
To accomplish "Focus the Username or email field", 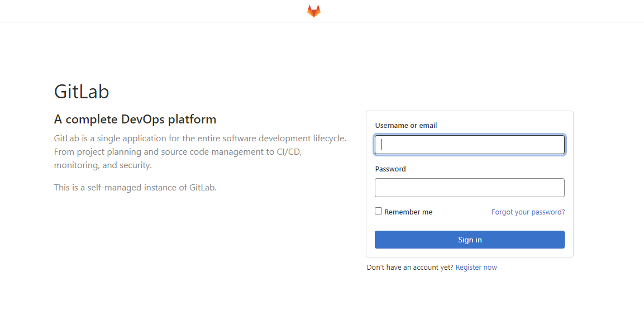I will (x=469, y=145).
